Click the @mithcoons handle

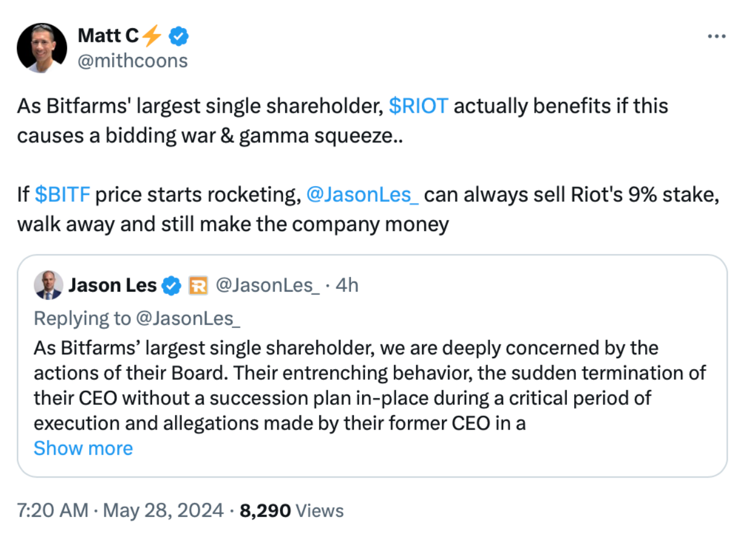point(133,60)
